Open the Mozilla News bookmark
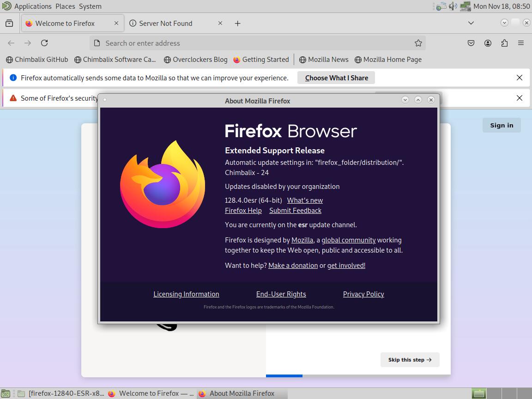This screenshot has height=399, width=532. click(x=324, y=60)
